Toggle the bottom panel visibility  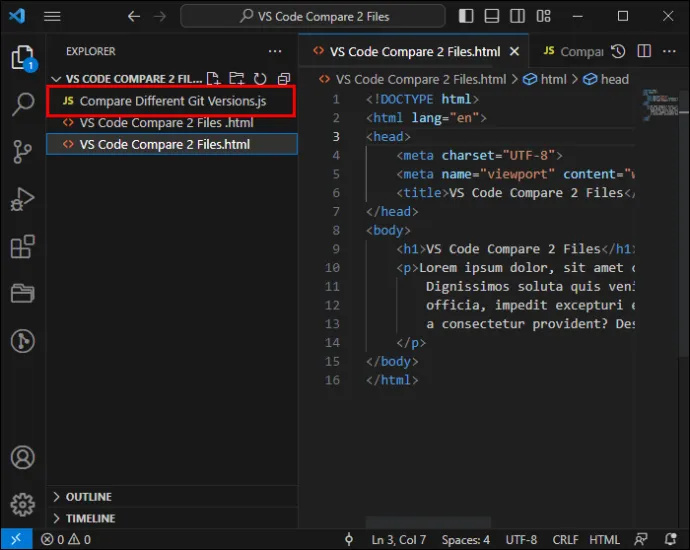click(x=492, y=16)
